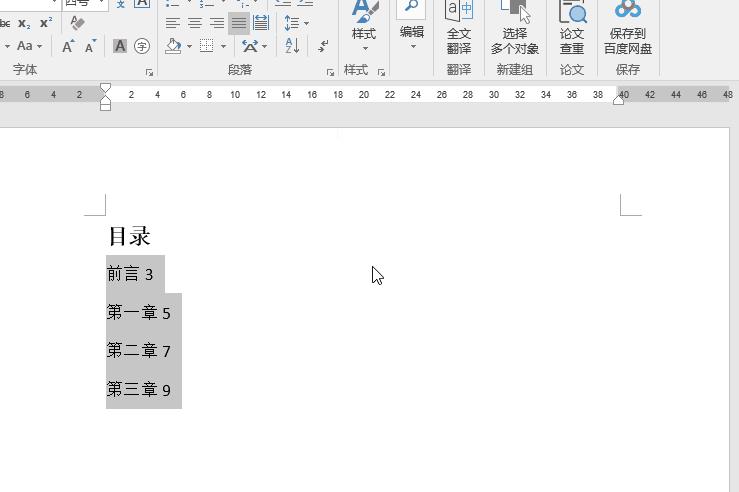Toggle subscript formatting

point(24,23)
